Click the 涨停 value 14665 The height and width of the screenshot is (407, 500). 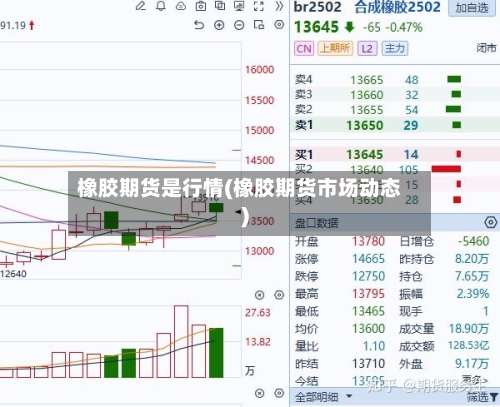tap(368, 259)
